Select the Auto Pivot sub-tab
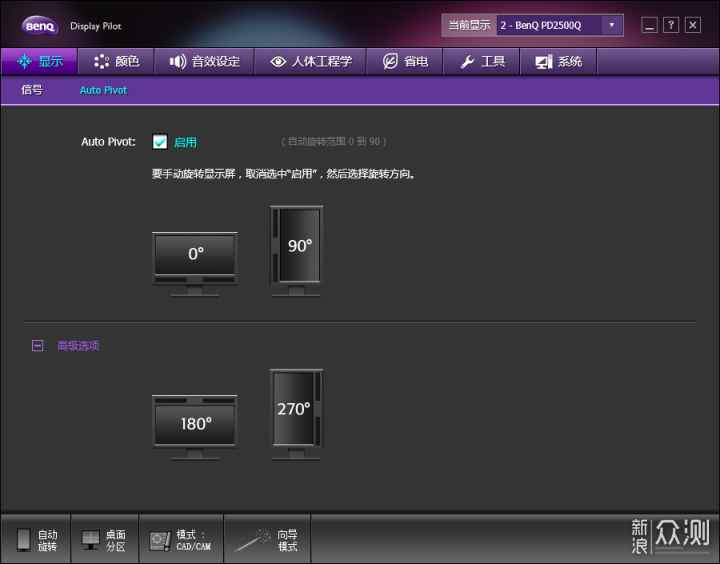Screen dimensions: 720x564 [103, 90]
